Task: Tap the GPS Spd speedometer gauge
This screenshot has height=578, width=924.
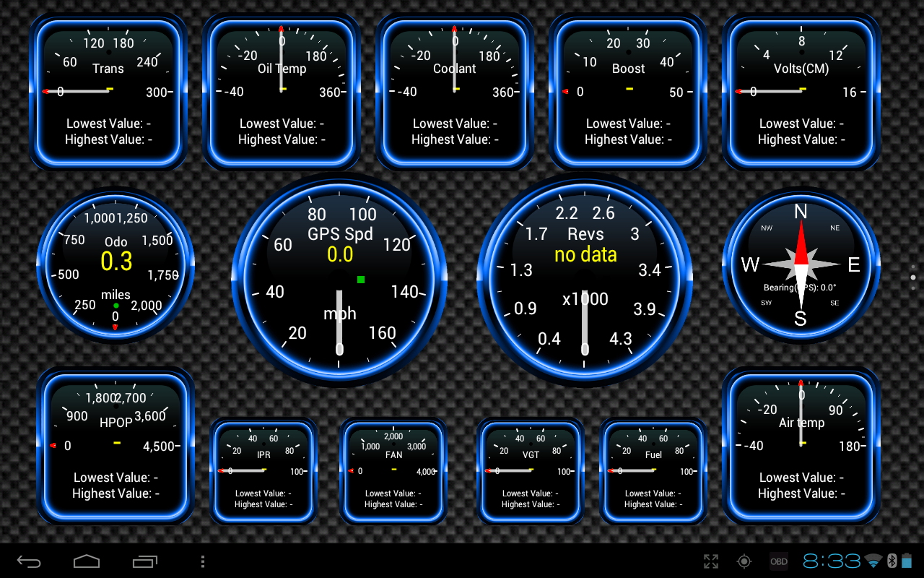Action: (339, 280)
